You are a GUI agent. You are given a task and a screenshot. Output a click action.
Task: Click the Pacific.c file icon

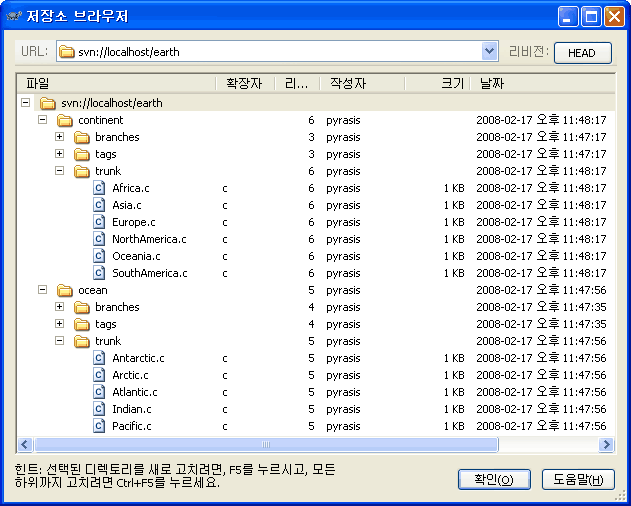(100, 426)
